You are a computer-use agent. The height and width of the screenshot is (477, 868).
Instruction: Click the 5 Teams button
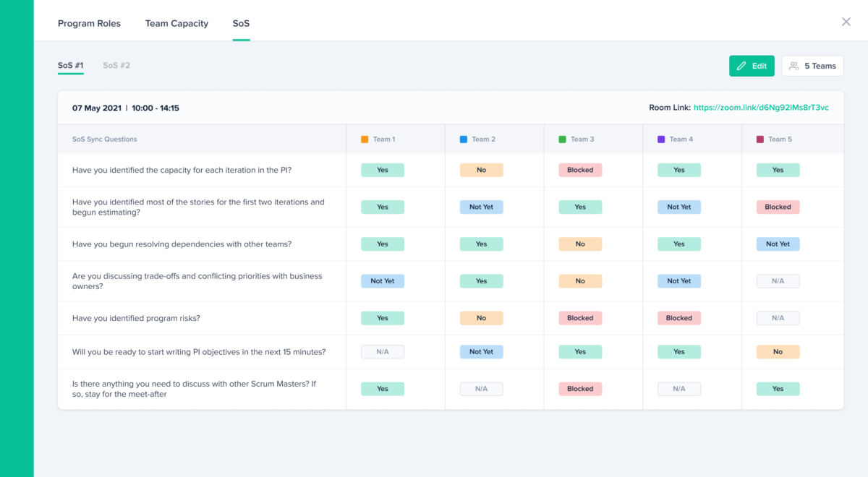coord(812,66)
